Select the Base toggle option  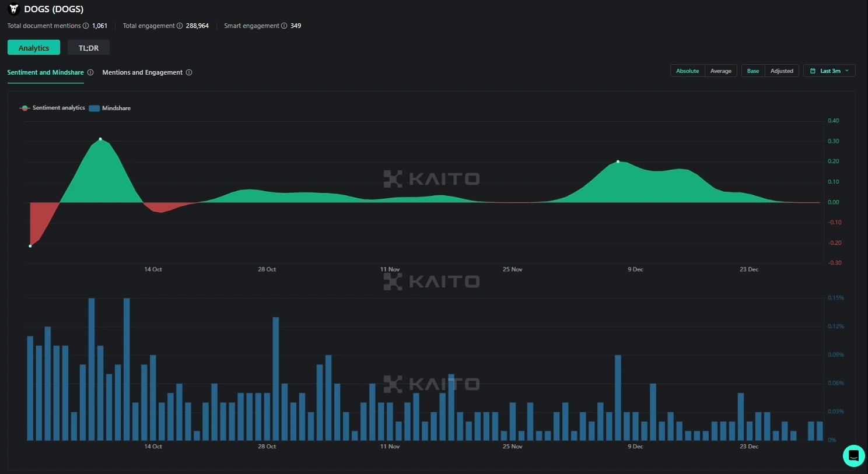753,71
